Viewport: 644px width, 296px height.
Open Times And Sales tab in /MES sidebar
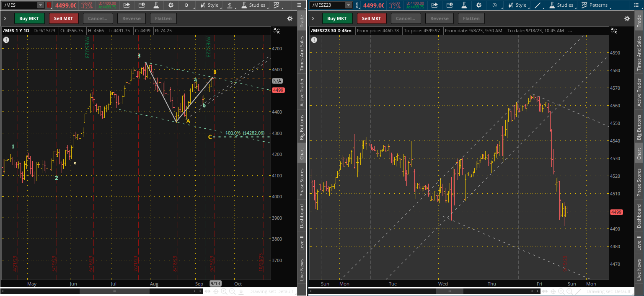301,52
